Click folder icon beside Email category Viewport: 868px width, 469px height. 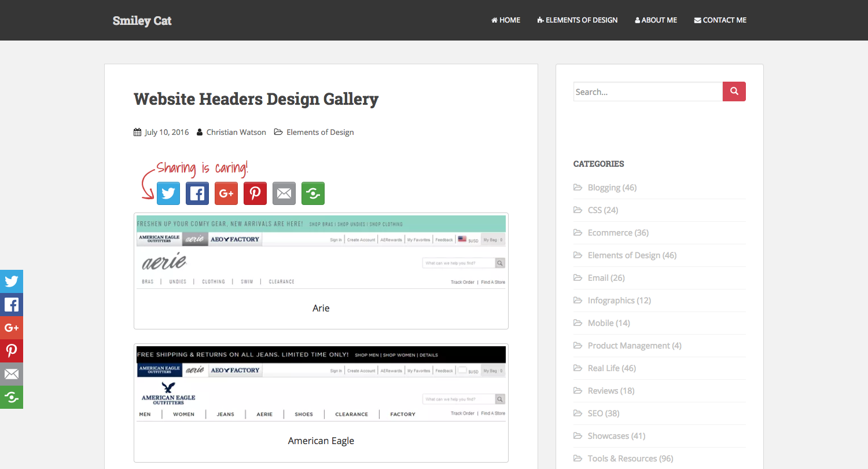coord(578,278)
